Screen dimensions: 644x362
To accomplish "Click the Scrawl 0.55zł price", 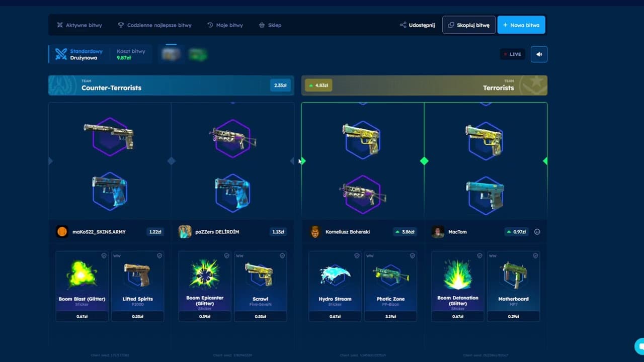I will pyautogui.click(x=260, y=317).
